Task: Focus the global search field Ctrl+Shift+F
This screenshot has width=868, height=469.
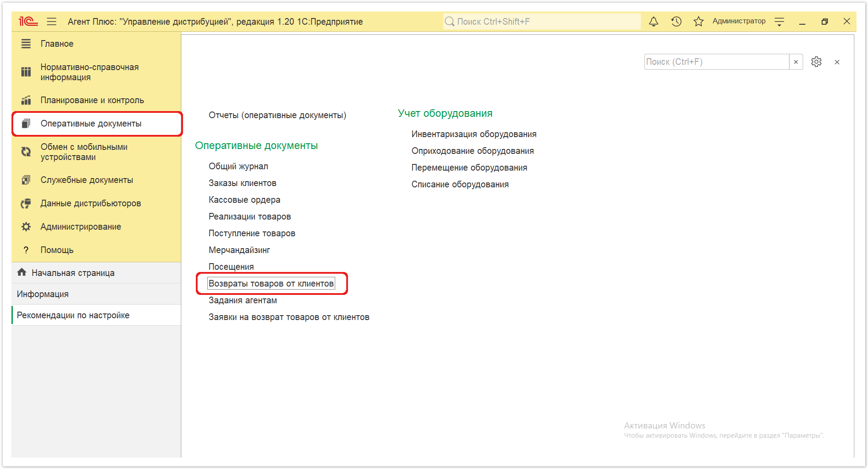Action: point(542,21)
